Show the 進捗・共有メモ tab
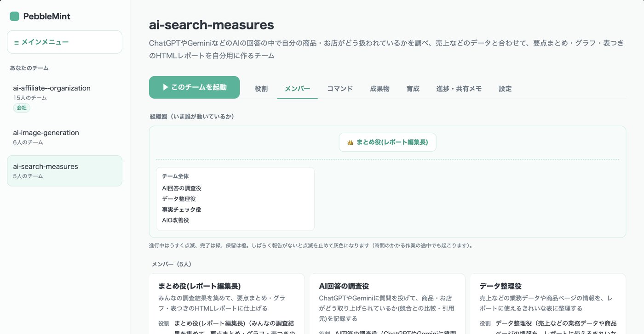Viewport: 644px width, 334px height. (459, 89)
